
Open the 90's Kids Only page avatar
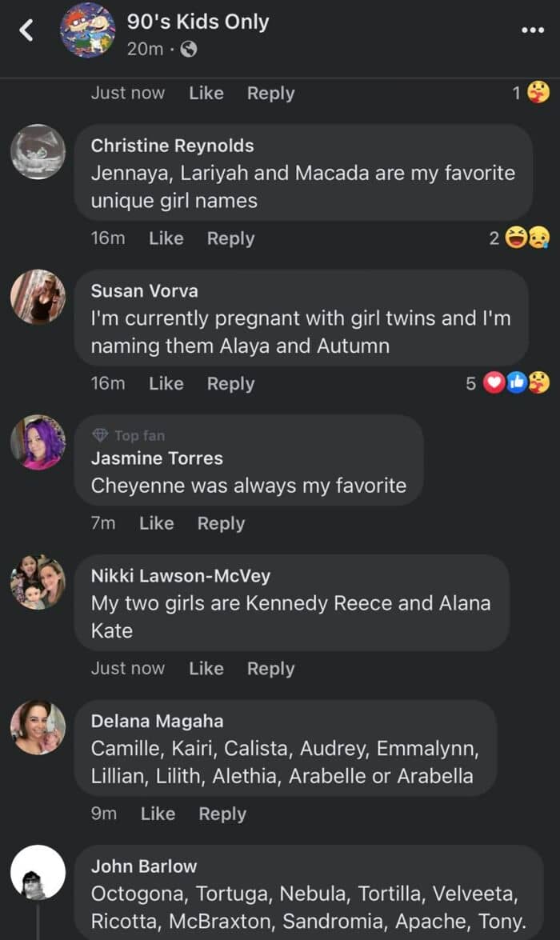click(88, 30)
